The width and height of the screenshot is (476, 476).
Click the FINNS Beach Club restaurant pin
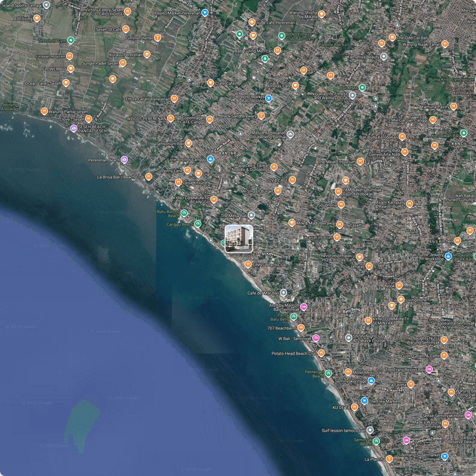(x=248, y=264)
